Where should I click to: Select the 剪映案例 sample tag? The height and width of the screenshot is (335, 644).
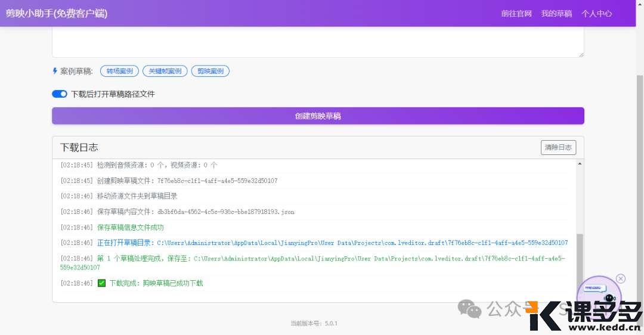(210, 71)
